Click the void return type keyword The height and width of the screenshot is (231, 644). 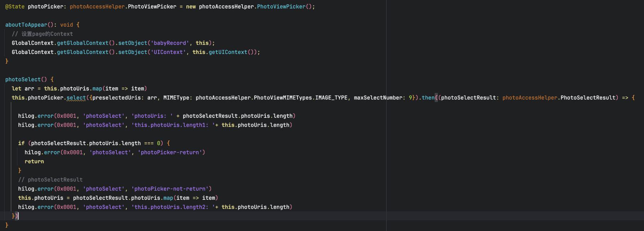click(66, 25)
